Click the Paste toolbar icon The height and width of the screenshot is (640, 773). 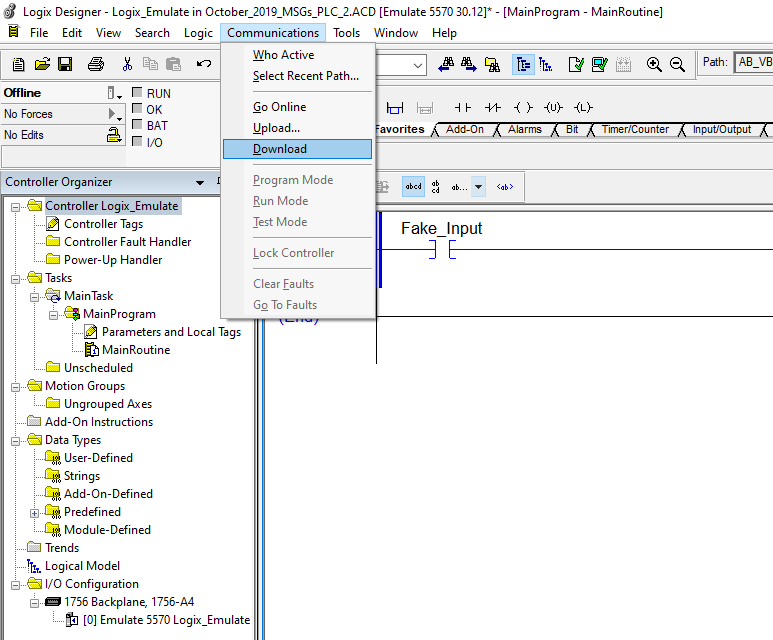coord(173,64)
